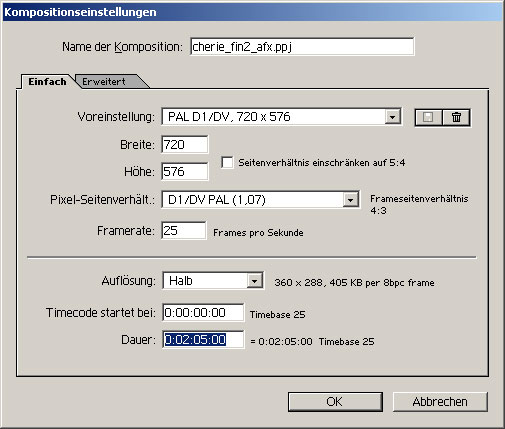This screenshot has height=429, width=505.
Task: Open the Auflösung dropdown arrow
Action: click(254, 281)
